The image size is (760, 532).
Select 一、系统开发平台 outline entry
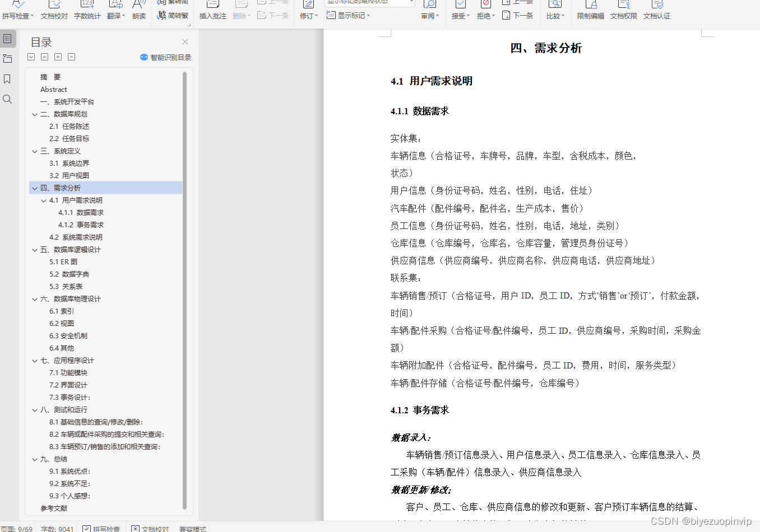[67, 102]
